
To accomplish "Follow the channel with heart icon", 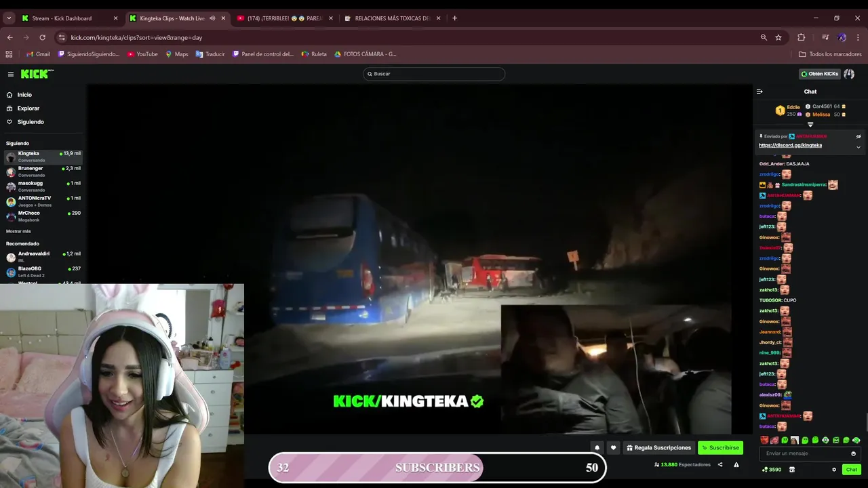I will pyautogui.click(x=613, y=447).
